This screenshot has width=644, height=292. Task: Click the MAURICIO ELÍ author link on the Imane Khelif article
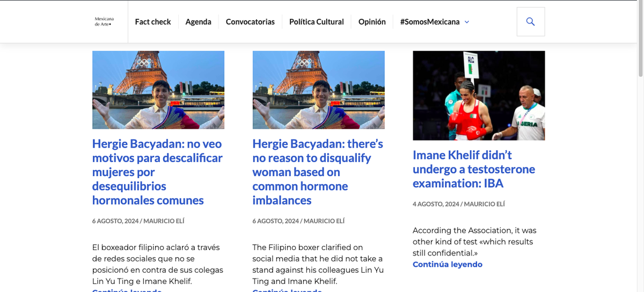484,204
